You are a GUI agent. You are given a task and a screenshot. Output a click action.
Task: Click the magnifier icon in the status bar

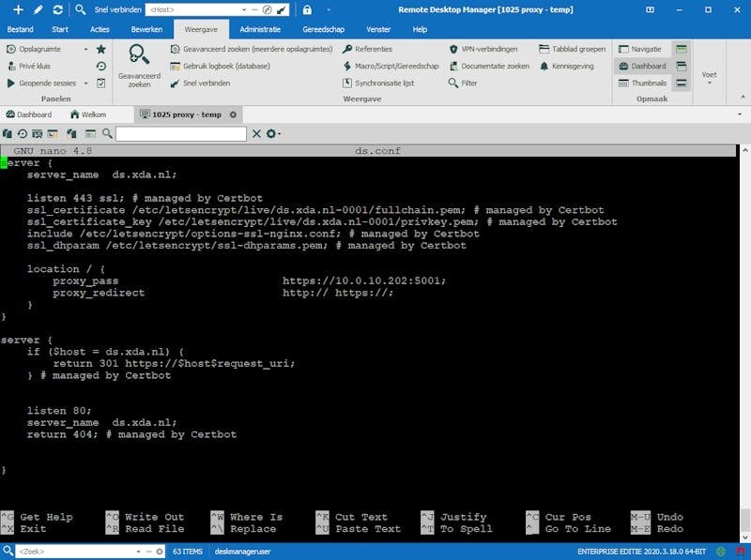click(x=8, y=551)
